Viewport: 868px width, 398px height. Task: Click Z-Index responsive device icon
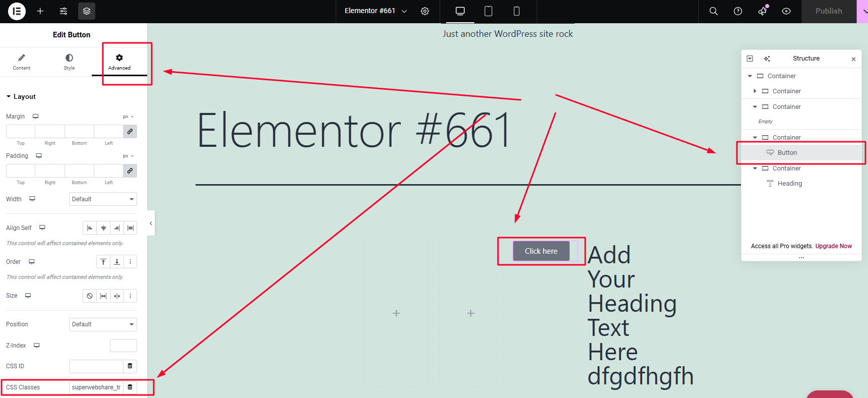point(37,345)
